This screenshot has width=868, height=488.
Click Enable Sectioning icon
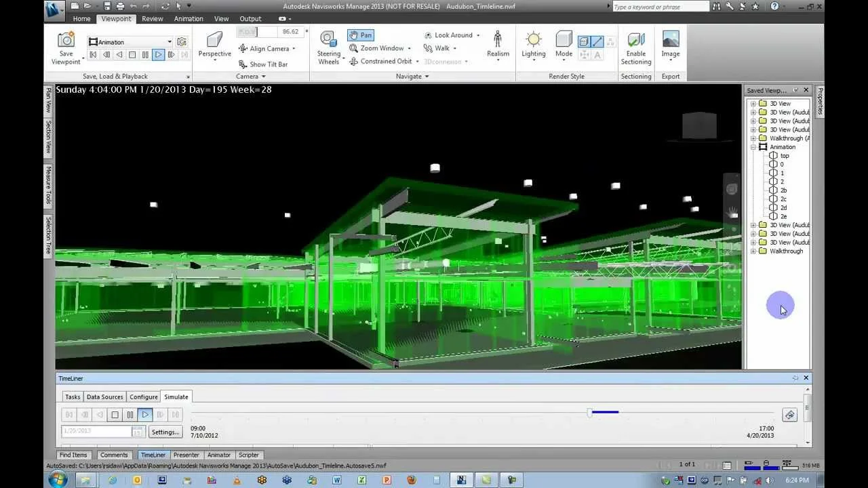[635, 41]
